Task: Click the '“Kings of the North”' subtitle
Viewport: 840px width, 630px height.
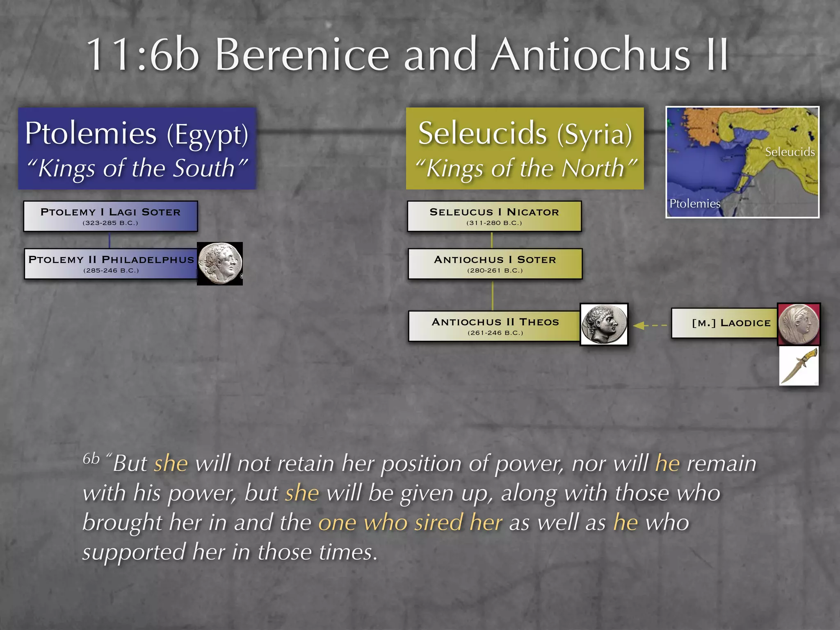Action: [x=526, y=169]
